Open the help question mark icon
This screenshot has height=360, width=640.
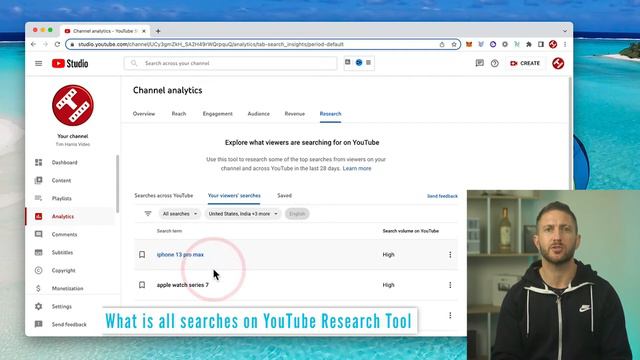pyautogui.click(x=494, y=63)
